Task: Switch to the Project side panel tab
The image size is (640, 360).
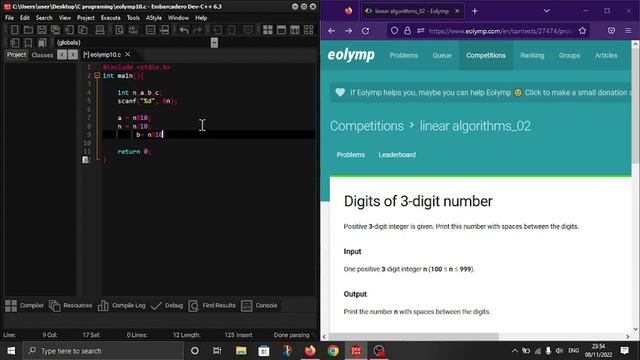Action: (16, 55)
